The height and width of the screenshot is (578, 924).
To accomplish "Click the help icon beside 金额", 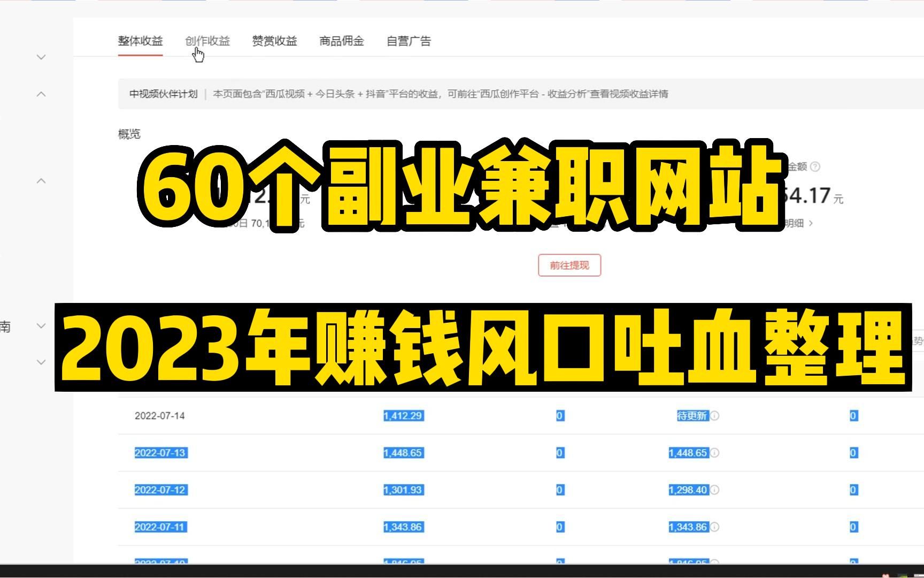I will (815, 167).
